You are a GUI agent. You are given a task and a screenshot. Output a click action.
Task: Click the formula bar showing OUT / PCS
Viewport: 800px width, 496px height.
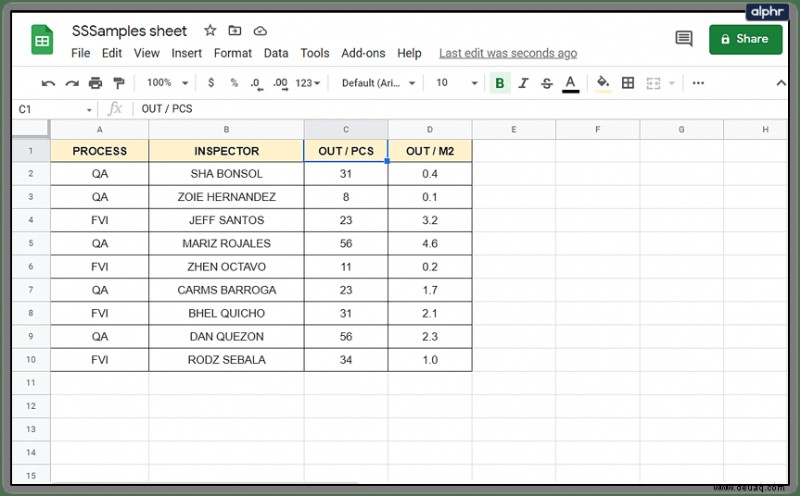(459, 109)
